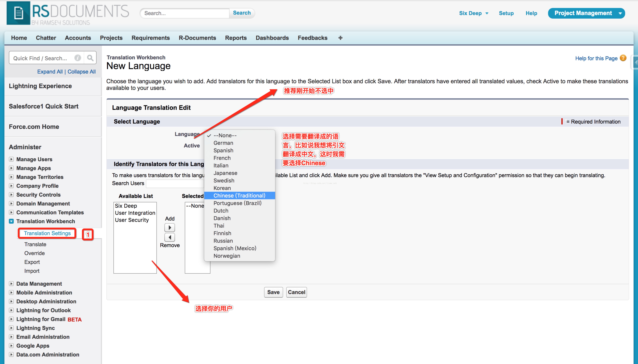
Task: Expand the Manage Users tree node
Action: point(11,159)
